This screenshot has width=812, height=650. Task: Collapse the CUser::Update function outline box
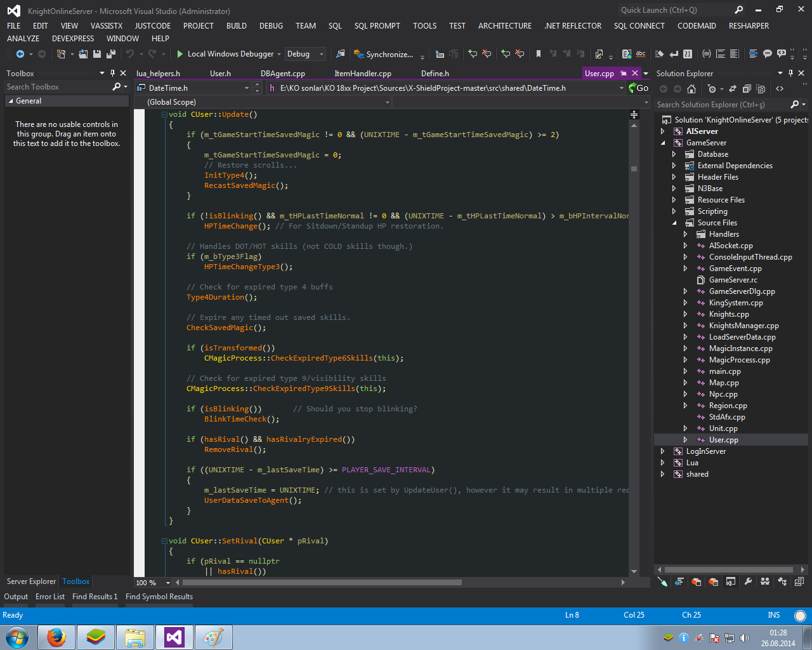click(164, 115)
